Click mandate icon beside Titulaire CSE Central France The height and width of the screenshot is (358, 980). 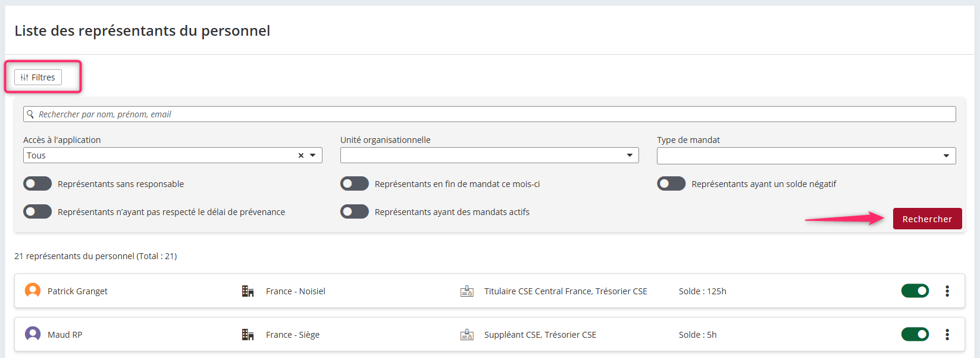(x=467, y=291)
